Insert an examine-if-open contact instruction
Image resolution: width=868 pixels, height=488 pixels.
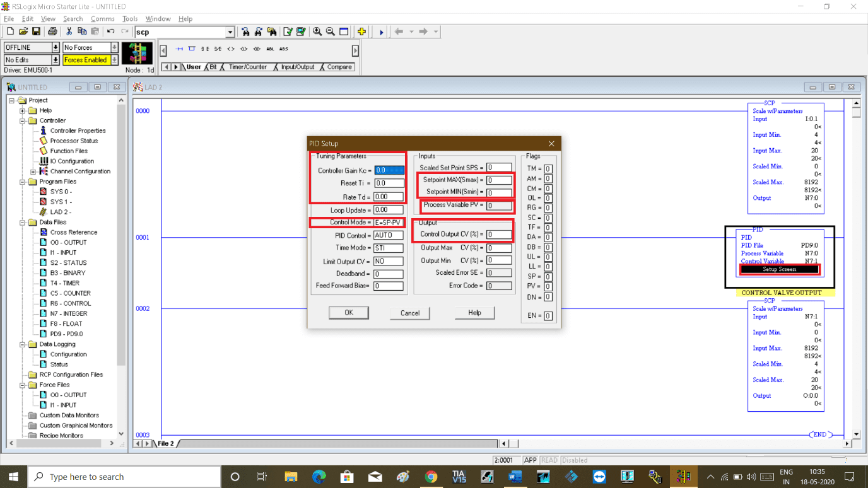pyautogui.click(x=218, y=49)
